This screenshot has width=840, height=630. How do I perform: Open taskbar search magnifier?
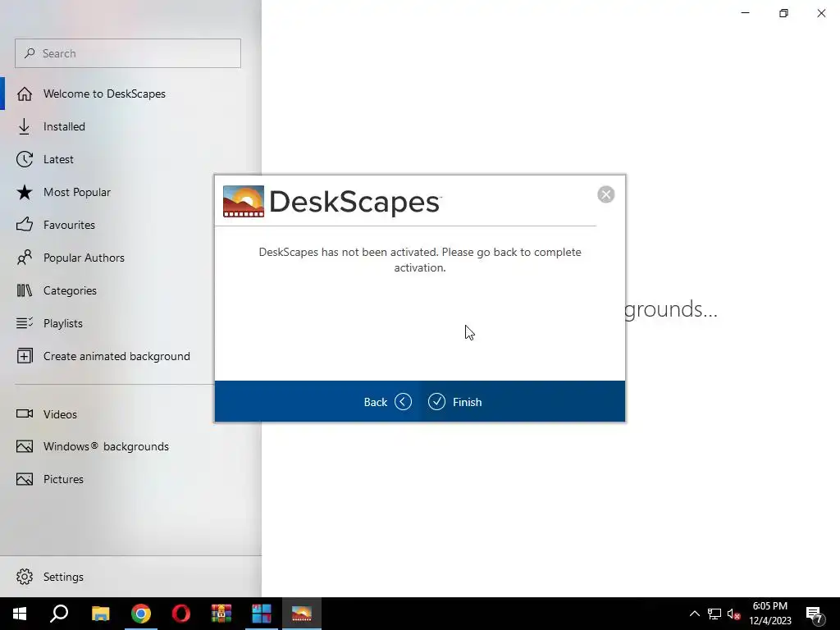click(59, 614)
